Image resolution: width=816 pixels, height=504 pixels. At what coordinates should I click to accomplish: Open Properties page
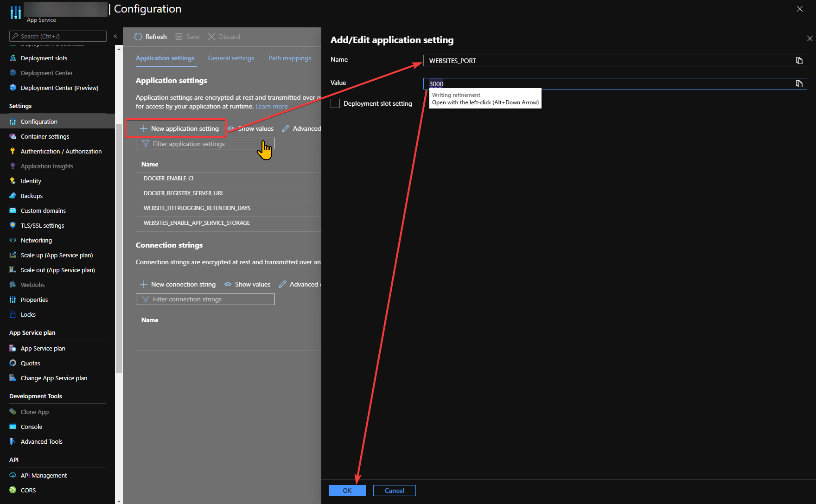(34, 300)
